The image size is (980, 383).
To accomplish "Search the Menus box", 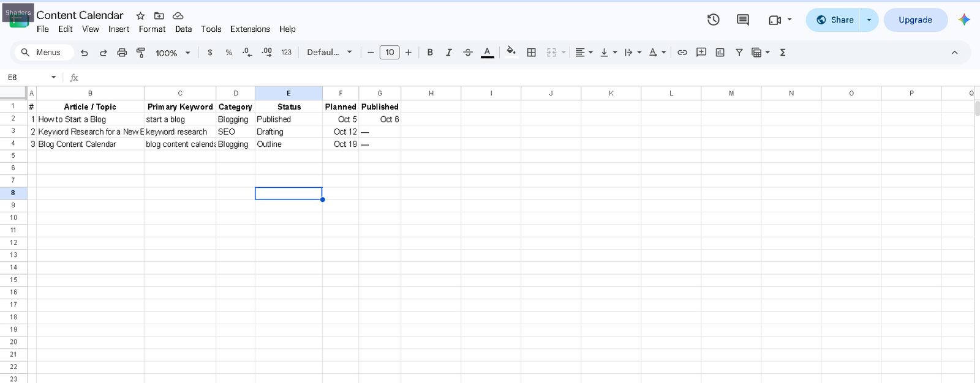I will point(43,53).
